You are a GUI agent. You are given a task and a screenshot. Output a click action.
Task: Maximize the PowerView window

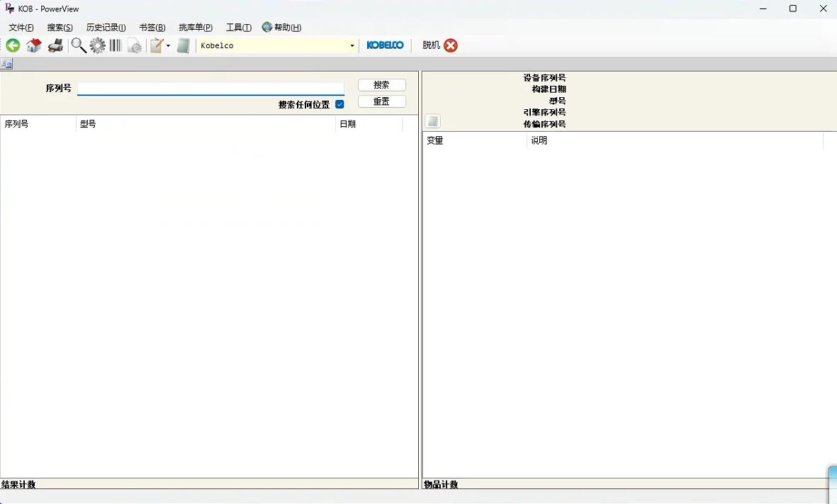point(792,9)
